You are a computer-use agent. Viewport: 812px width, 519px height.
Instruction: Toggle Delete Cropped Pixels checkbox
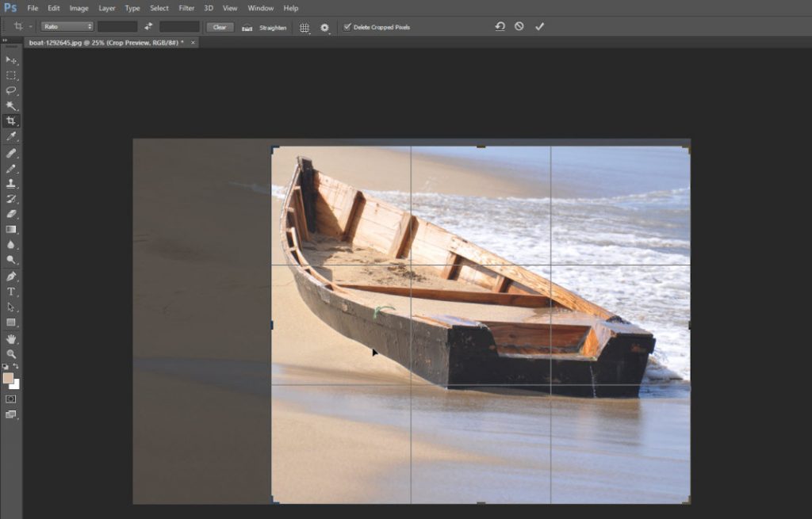347,27
